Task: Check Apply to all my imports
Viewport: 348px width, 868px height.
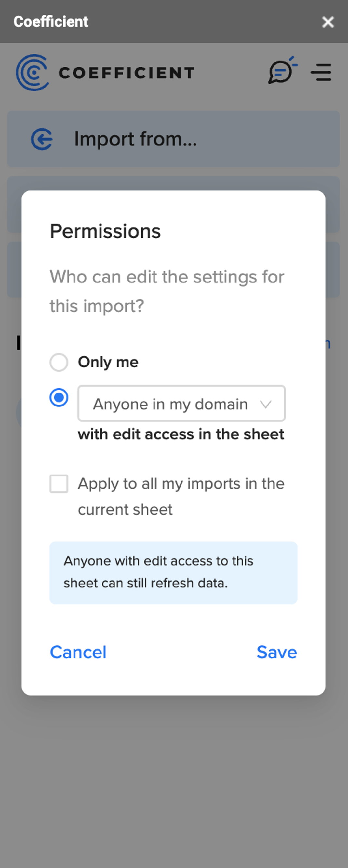Action: (59, 484)
